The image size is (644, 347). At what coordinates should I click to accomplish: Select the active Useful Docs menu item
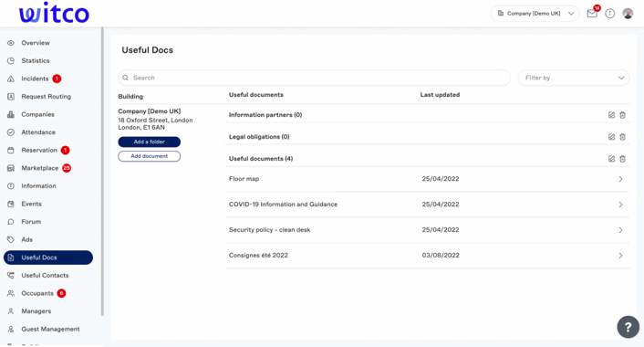(x=48, y=258)
